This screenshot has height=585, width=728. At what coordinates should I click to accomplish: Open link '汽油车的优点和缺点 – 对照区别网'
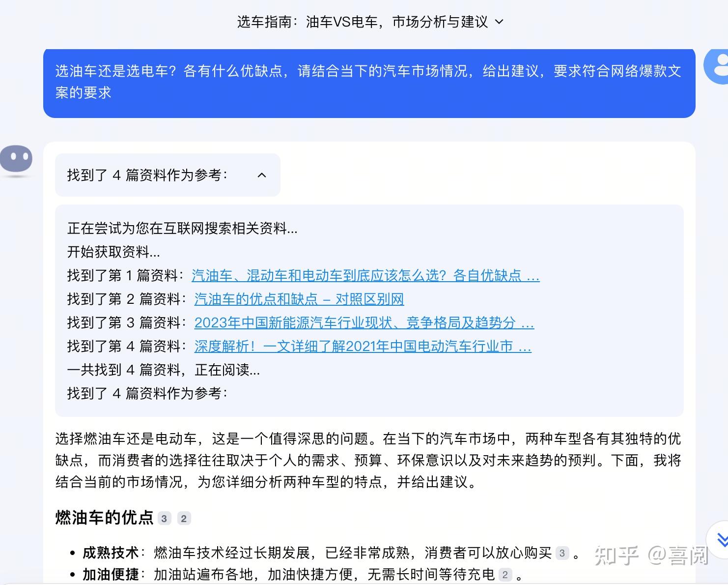(x=299, y=299)
